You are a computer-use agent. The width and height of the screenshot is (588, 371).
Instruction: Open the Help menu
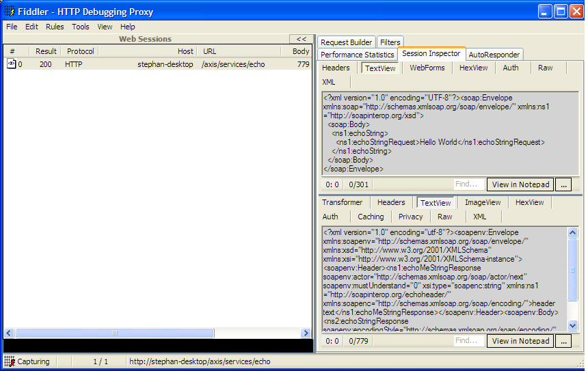point(127,27)
